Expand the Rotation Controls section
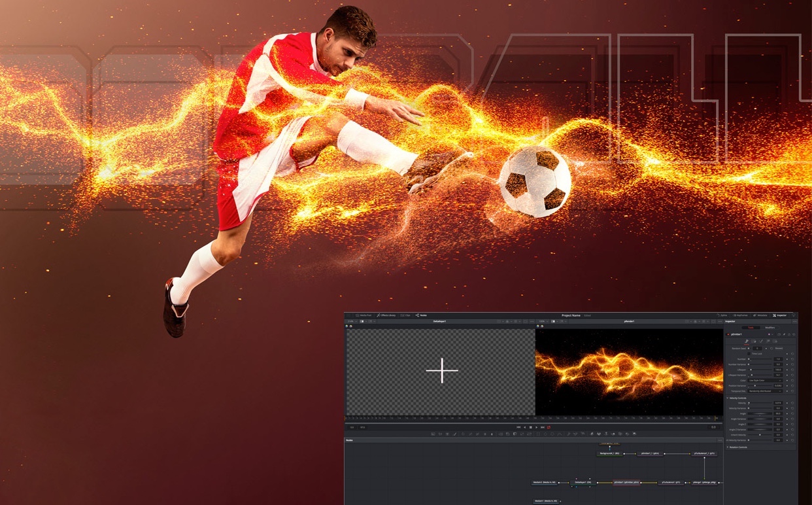This screenshot has height=505, width=812. (728, 447)
